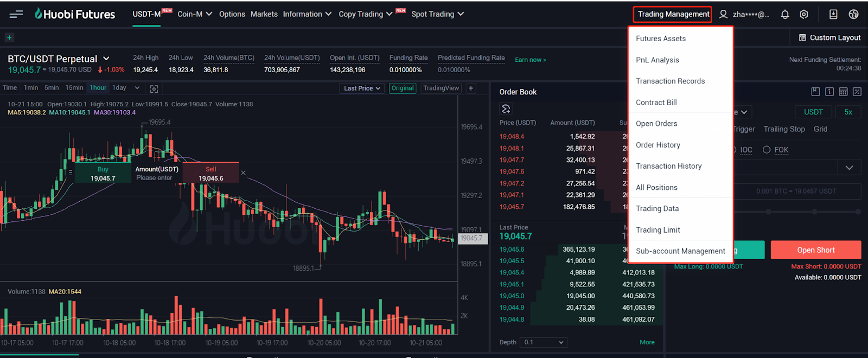
Task: Click the Huobi Futures logo
Action: (x=75, y=14)
